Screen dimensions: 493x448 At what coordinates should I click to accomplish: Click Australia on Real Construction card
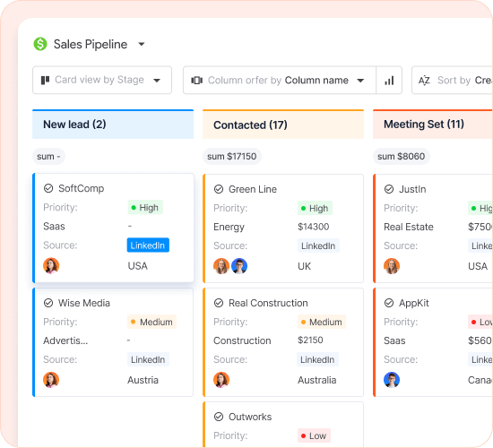click(317, 380)
